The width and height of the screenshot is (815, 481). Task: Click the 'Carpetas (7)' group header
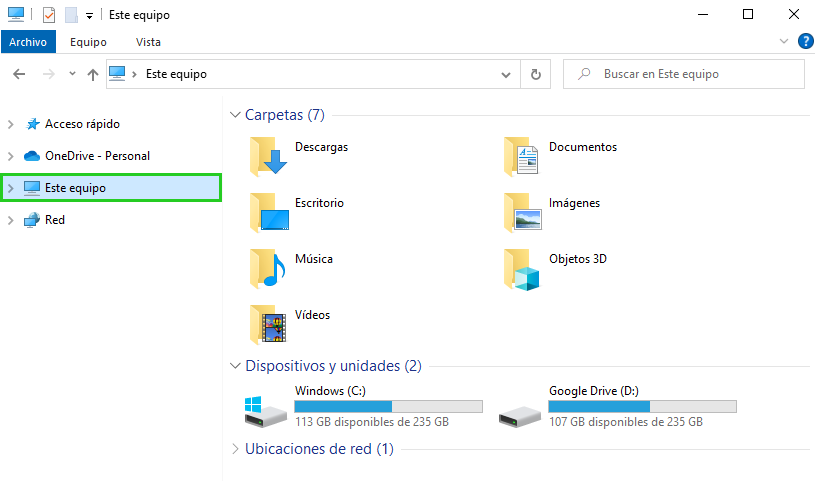(285, 115)
